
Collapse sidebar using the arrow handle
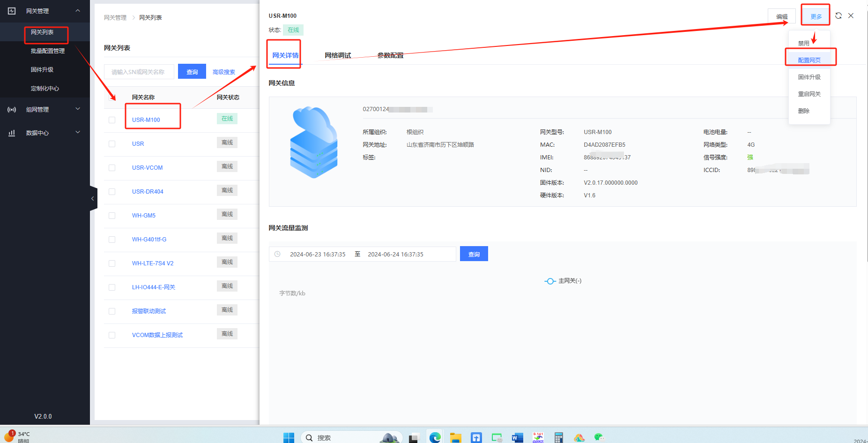[x=93, y=199]
